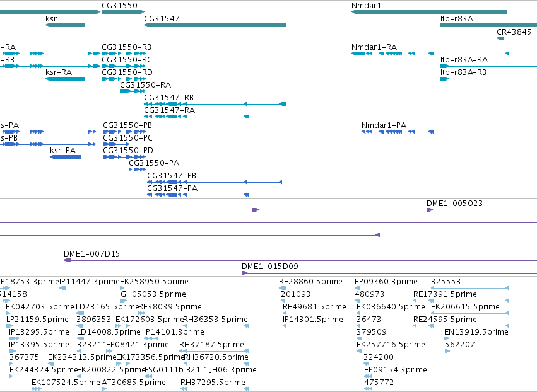This screenshot has width=537, height=392.
Task: Click EST RE49681.5prime
Action: 314,307
